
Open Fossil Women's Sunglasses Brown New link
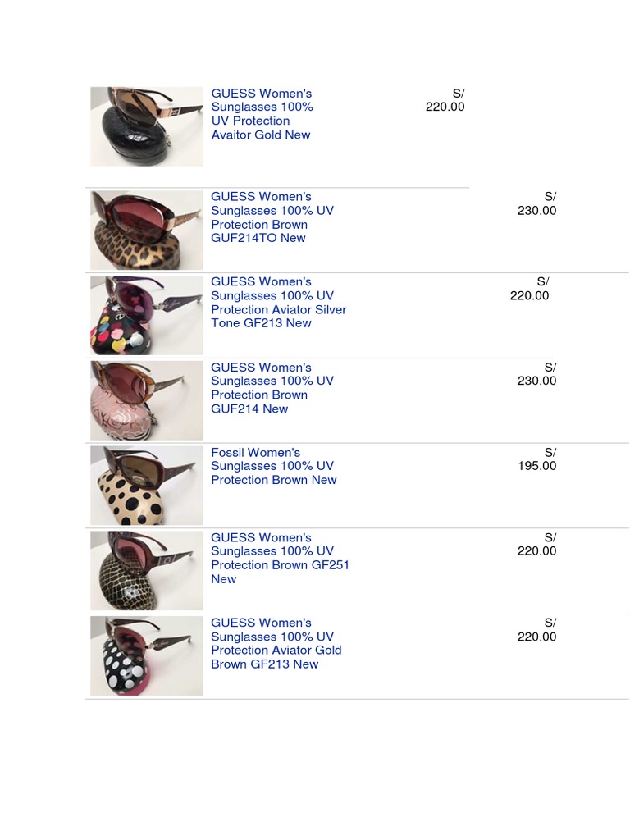pos(274,466)
